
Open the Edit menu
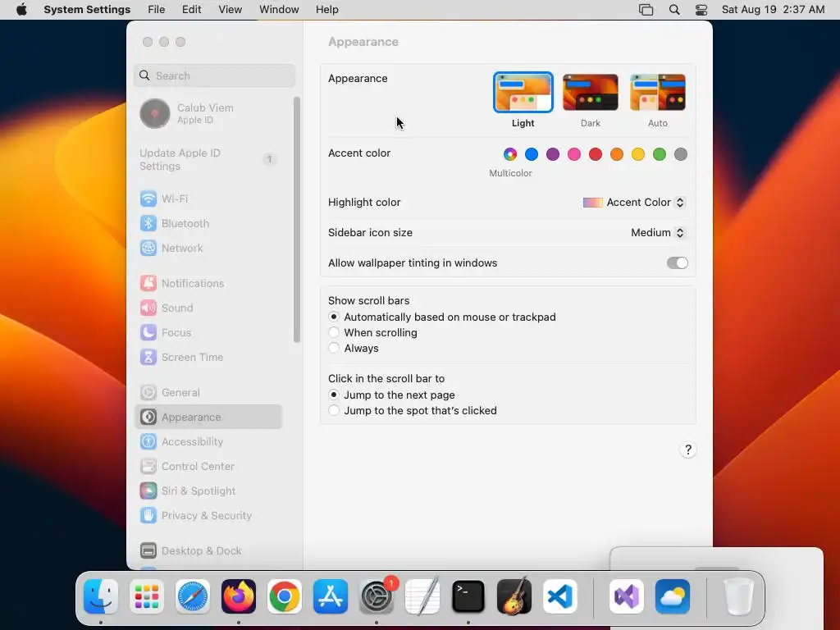(x=191, y=10)
